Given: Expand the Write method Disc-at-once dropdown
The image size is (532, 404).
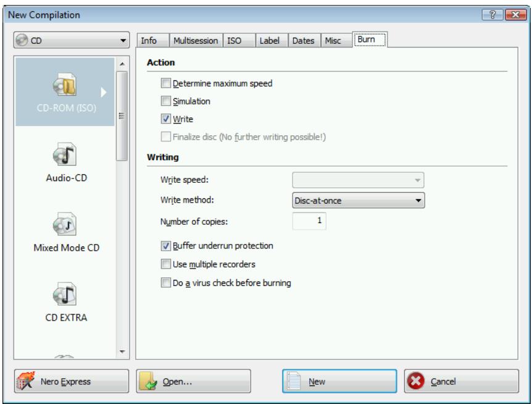Looking at the screenshot, I should click(358, 200).
